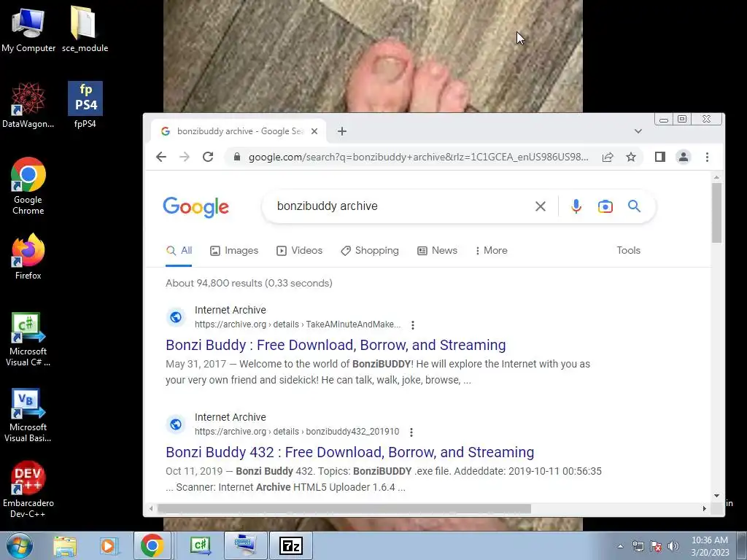Switch to Chrome in taskbar
This screenshot has width=747, height=560.
[152, 545]
